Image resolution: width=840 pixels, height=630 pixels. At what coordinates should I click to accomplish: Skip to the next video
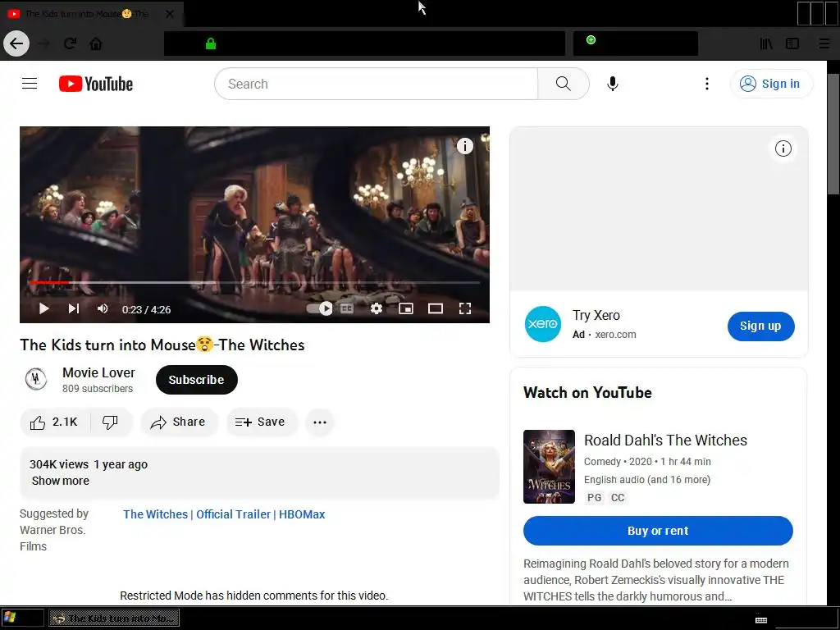tap(73, 308)
